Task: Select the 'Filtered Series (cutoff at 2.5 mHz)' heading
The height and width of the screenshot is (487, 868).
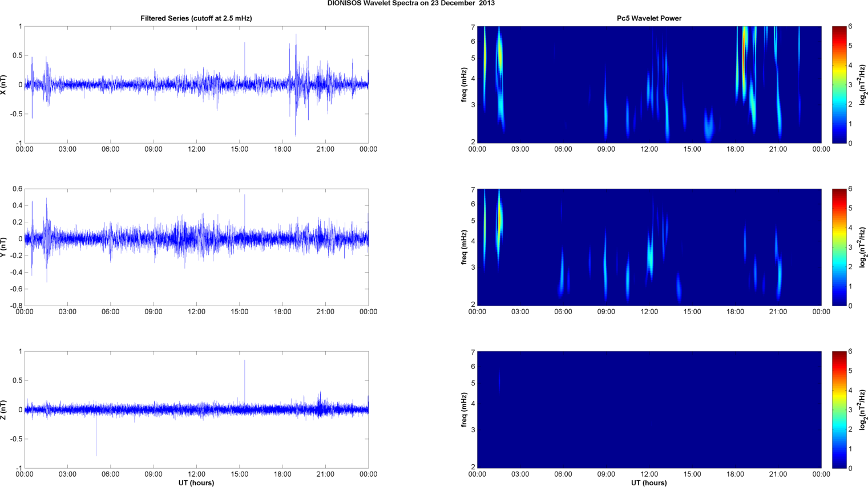Action: tap(196, 18)
